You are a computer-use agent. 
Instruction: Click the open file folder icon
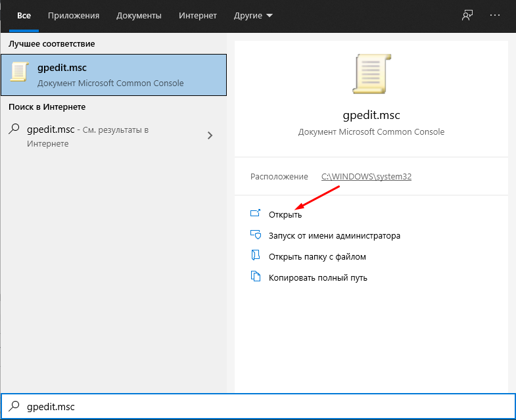[x=255, y=256]
